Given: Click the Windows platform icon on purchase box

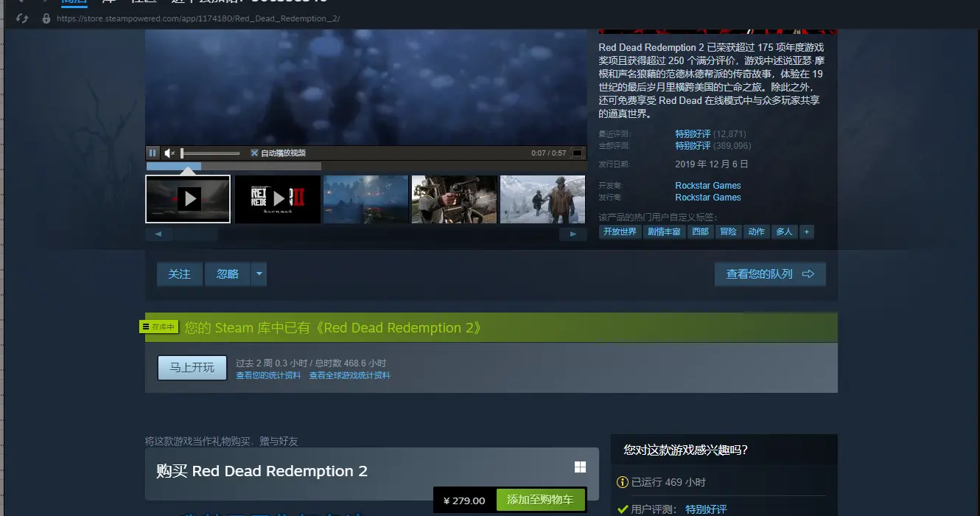Looking at the screenshot, I should click(x=580, y=467).
